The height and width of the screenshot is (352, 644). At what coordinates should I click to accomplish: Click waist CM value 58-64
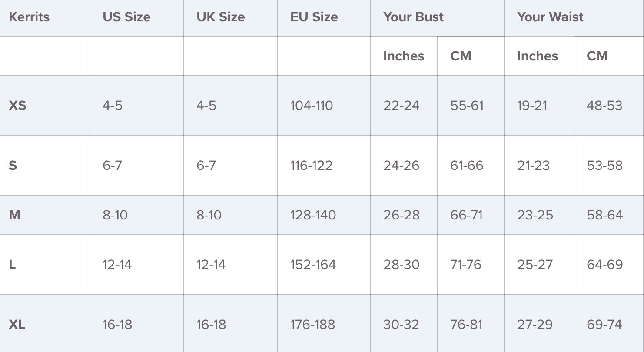click(x=604, y=215)
